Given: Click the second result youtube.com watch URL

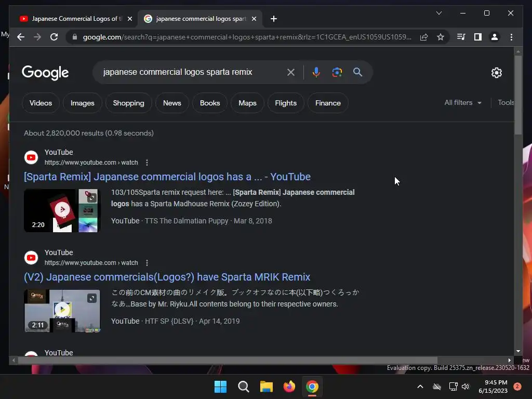Looking at the screenshot, I should pyautogui.click(x=91, y=262).
